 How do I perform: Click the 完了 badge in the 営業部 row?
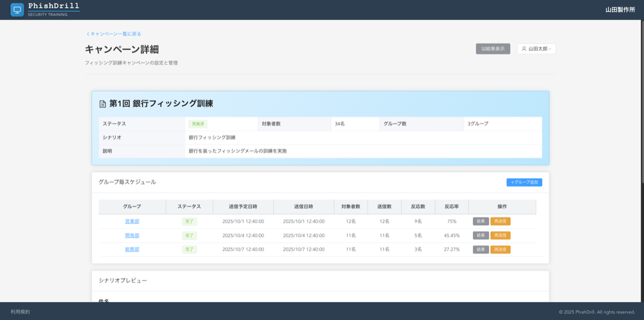tap(189, 221)
